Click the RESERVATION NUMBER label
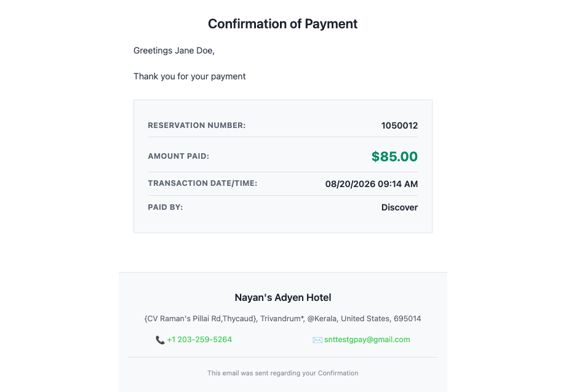 click(197, 126)
